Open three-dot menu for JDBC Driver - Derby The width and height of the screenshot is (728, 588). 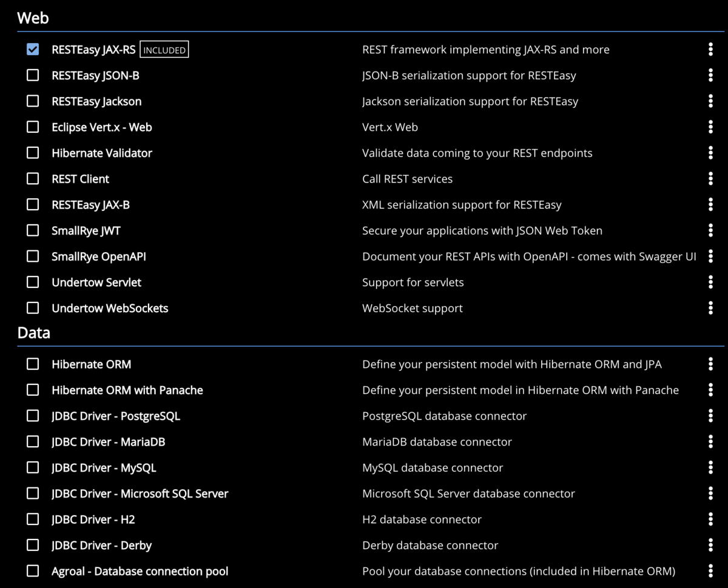pos(710,545)
